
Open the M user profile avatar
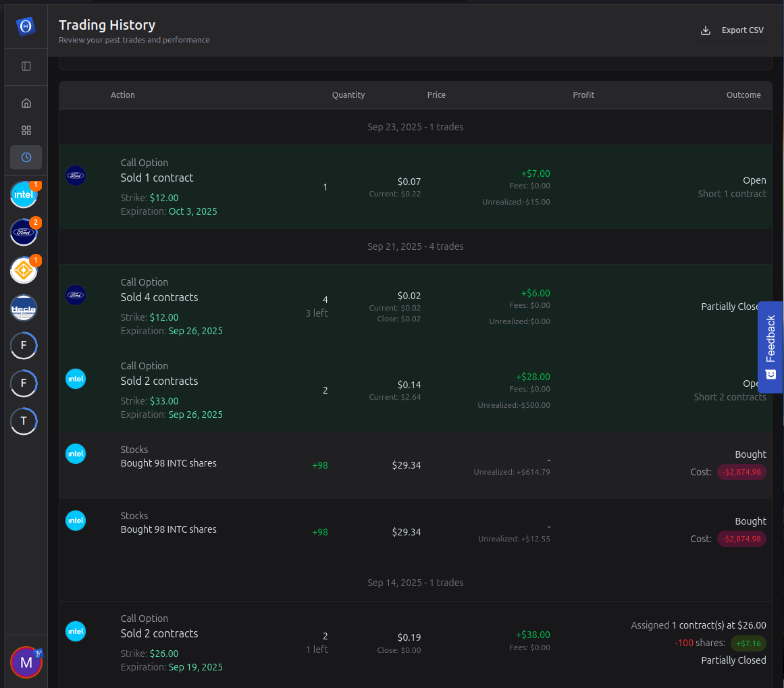tap(26, 662)
